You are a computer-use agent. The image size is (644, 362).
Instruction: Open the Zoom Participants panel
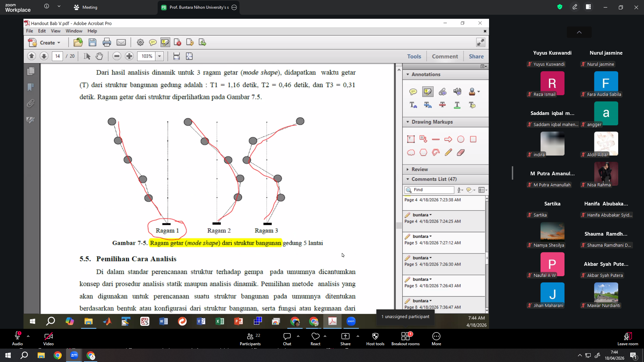[250, 339]
